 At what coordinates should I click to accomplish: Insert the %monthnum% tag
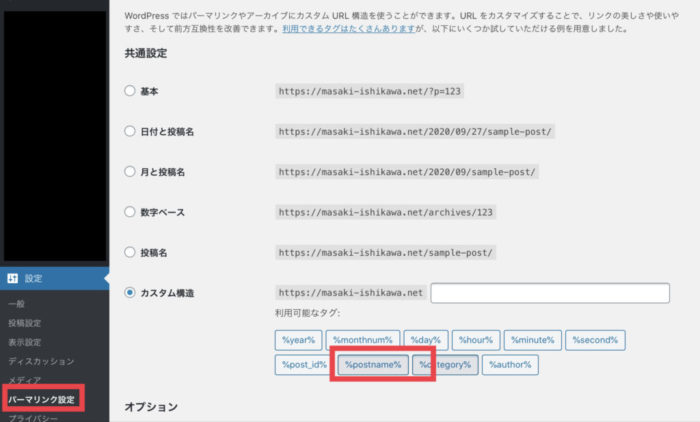point(362,340)
